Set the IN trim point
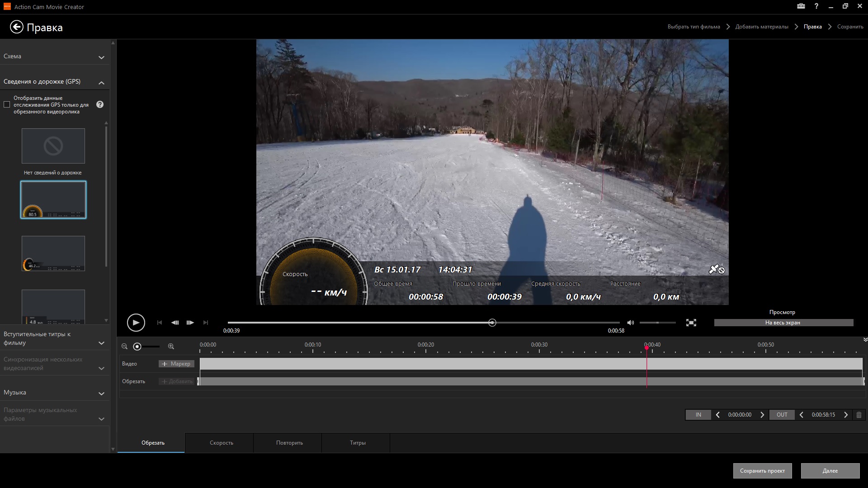Viewport: 868px width, 488px height. point(698,415)
